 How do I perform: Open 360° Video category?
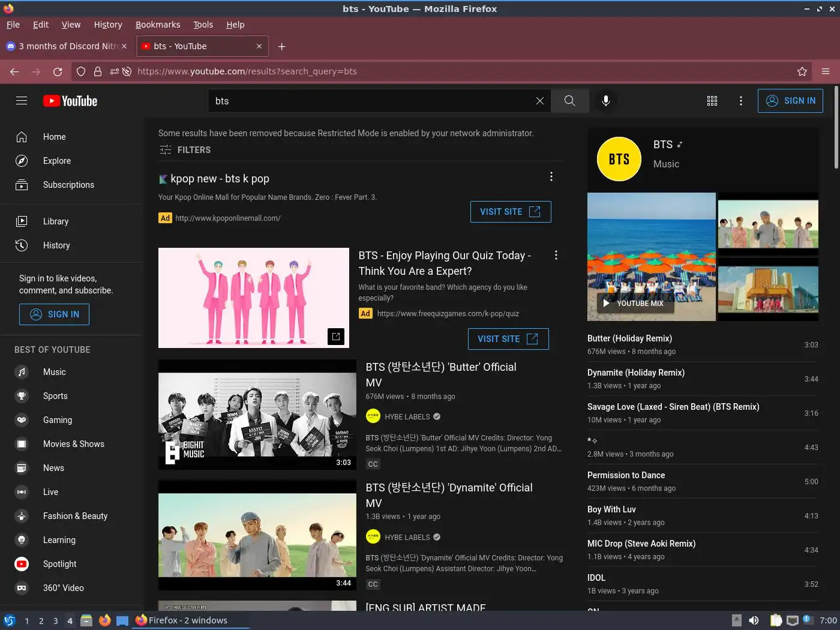click(71, 588)
